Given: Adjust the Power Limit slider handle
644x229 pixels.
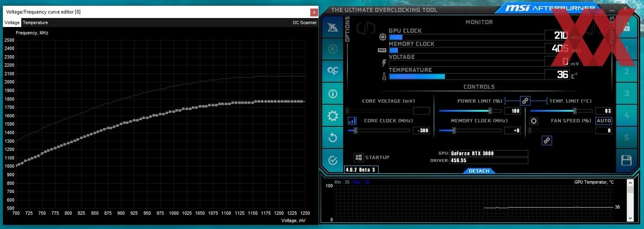Looking at the screenshot, I should point(490,111).
